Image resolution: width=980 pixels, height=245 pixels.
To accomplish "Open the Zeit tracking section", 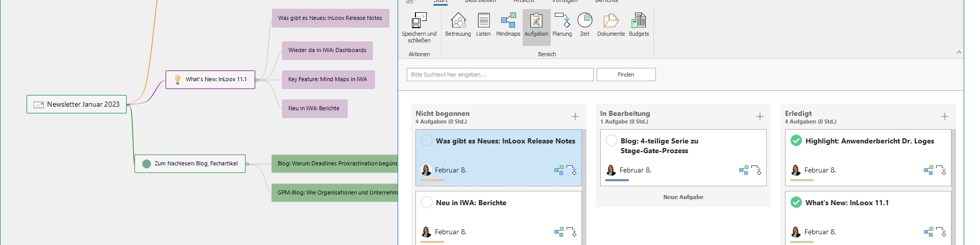I will [584, 21].
